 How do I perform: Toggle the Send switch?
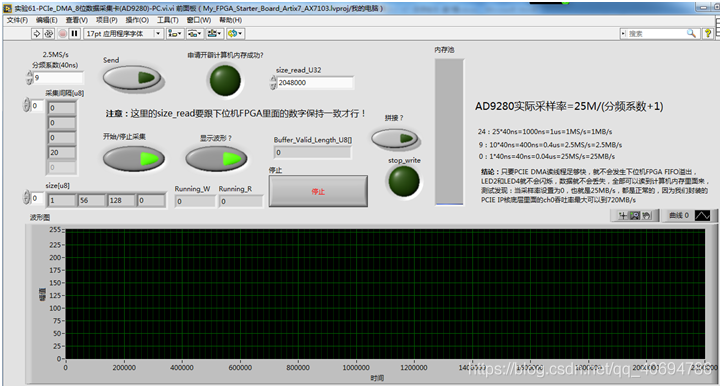[x=132, y=78]
